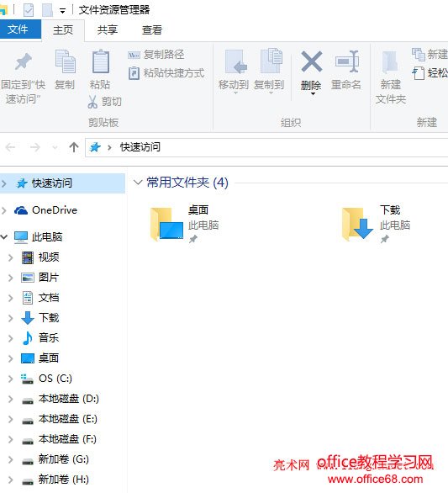Click the Move to (移动到) icon
This screenshot has height=493, width=448.
pos(235,61)
